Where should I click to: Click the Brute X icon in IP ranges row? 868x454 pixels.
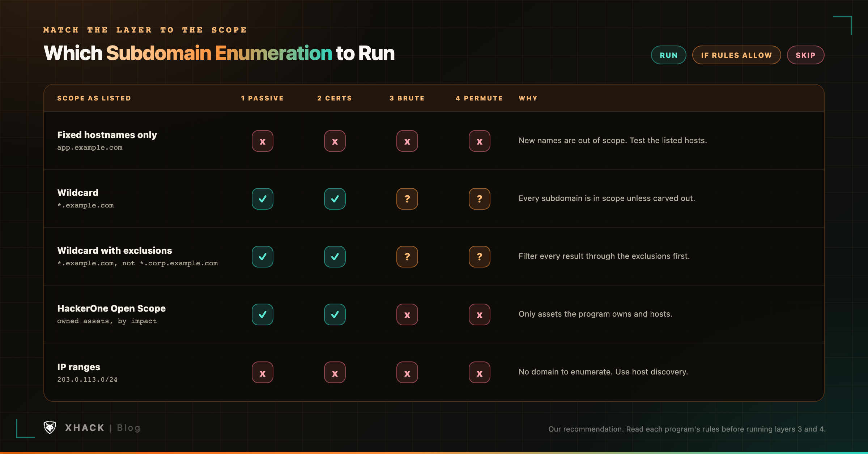coord(407,372)
